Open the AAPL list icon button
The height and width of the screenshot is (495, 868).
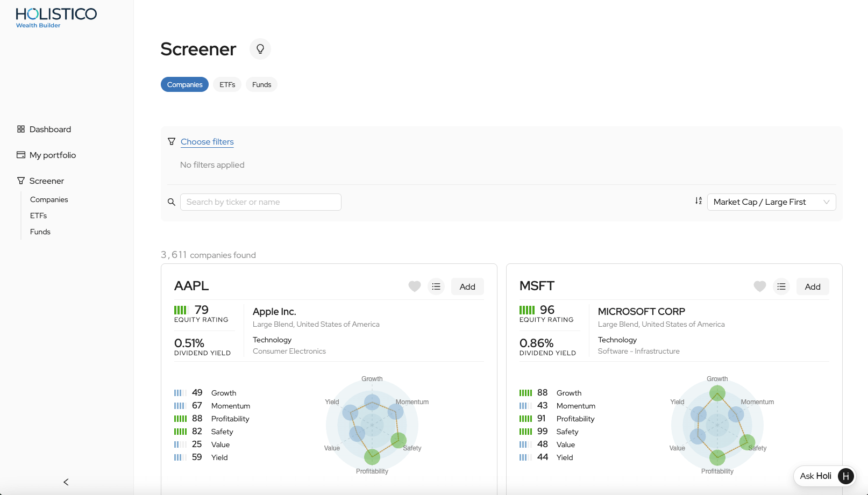pos(436,286)
